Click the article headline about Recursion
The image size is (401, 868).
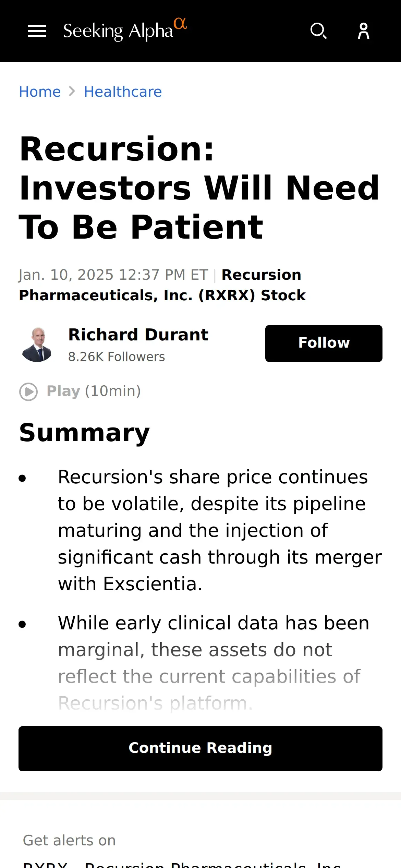tap(199, 188)
